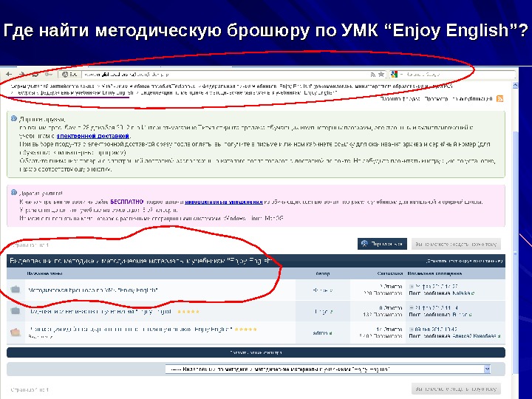Viewport: 532px width, 399px height.
Task: Click the browser Back arrow
Action: coord(9,74)
